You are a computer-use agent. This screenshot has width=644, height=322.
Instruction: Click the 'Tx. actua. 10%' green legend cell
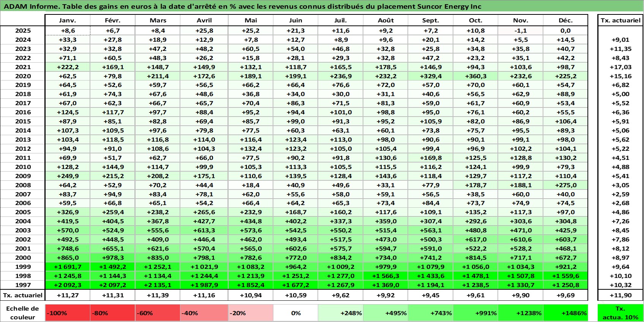pyautogui.click(x=620, y=313)
